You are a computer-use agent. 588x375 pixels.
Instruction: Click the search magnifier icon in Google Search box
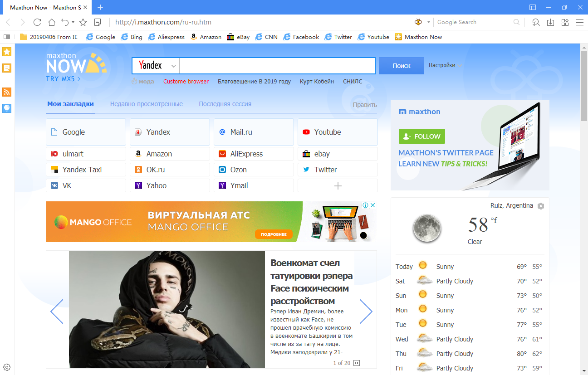(516, 22)
